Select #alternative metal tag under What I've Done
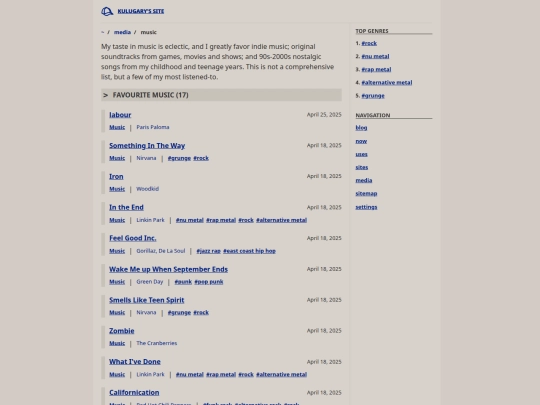The image size is (540, 405). (281, 374)
